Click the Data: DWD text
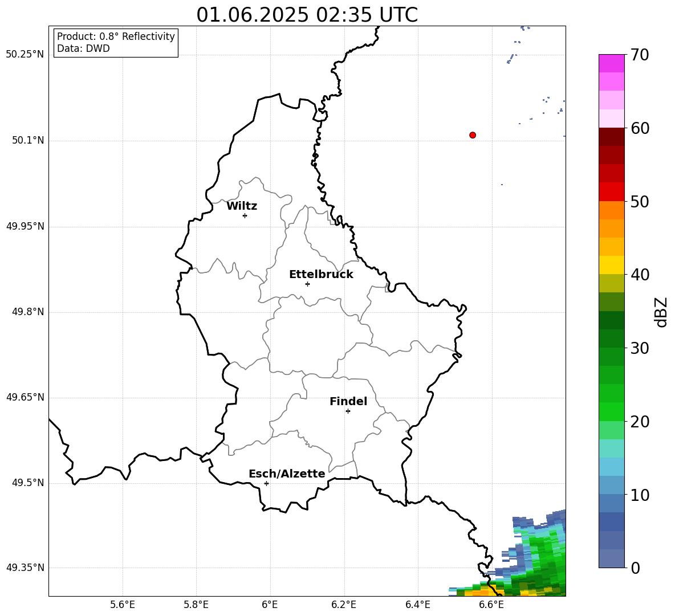Screen dimensions: 675x616 tap(83, 48)
